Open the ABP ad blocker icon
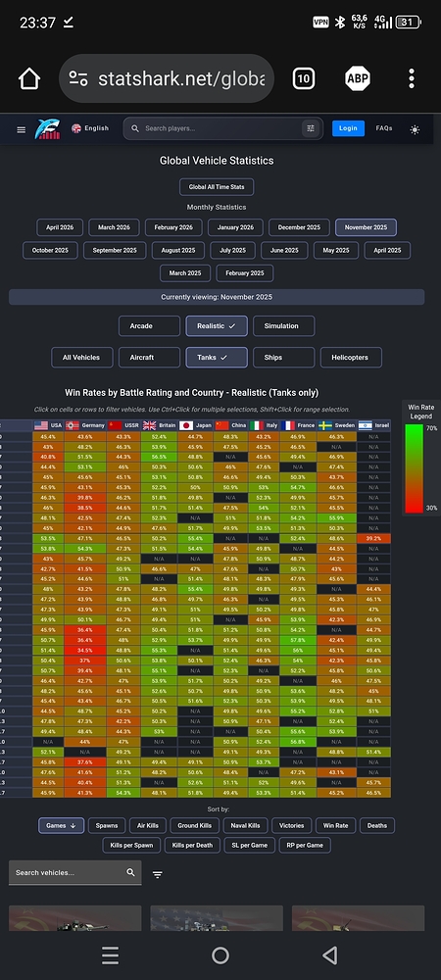This screenshot has height=980, width=441. pos(358,78)
